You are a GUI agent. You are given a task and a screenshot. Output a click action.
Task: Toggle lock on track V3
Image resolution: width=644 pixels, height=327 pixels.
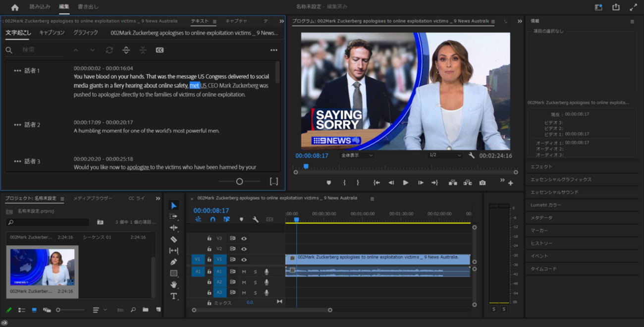pos(209,238)
